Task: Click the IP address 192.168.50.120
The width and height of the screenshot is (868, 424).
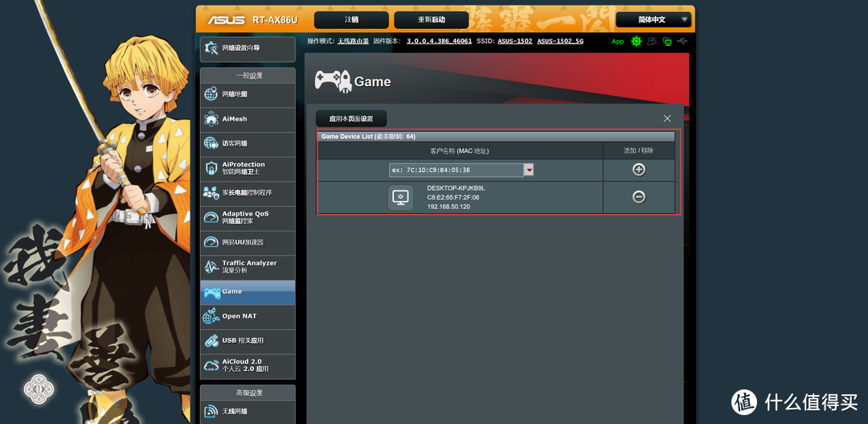Action: click(449, 207)
